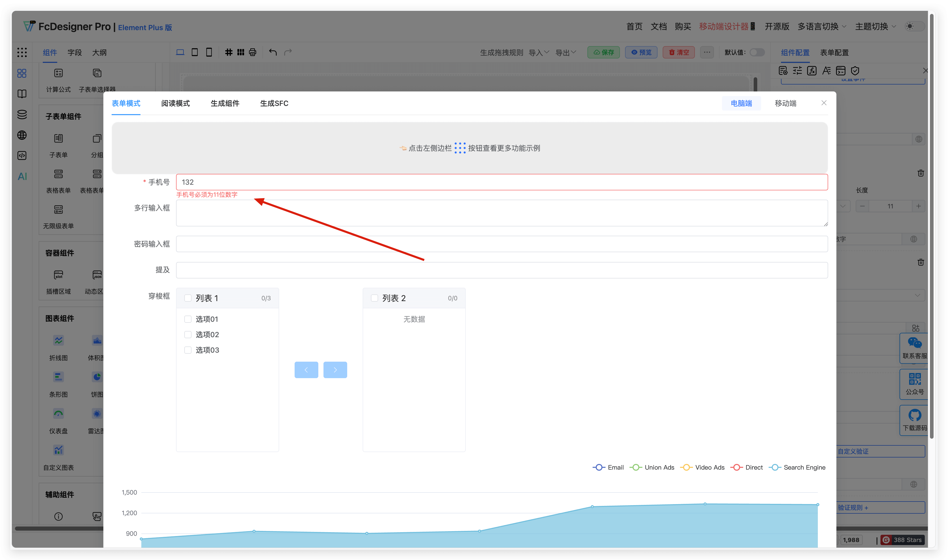Click the green 保存 button

603,52
